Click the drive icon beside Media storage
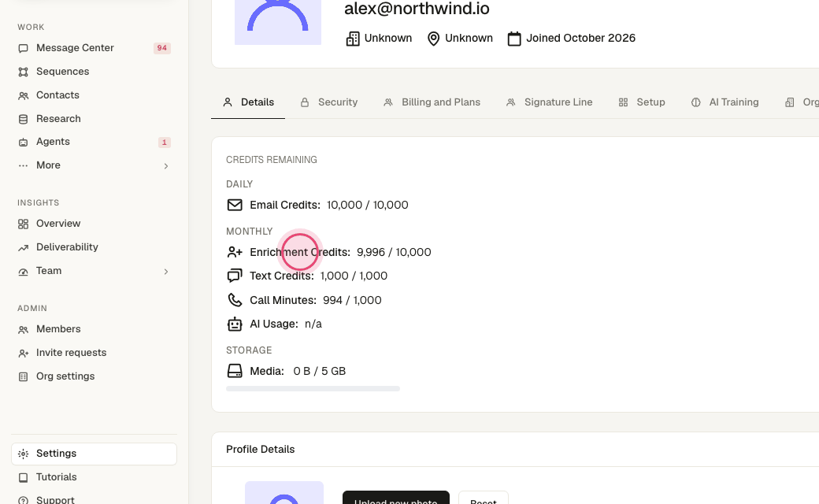This screenshot has width=819, height=504. point(235,371)
